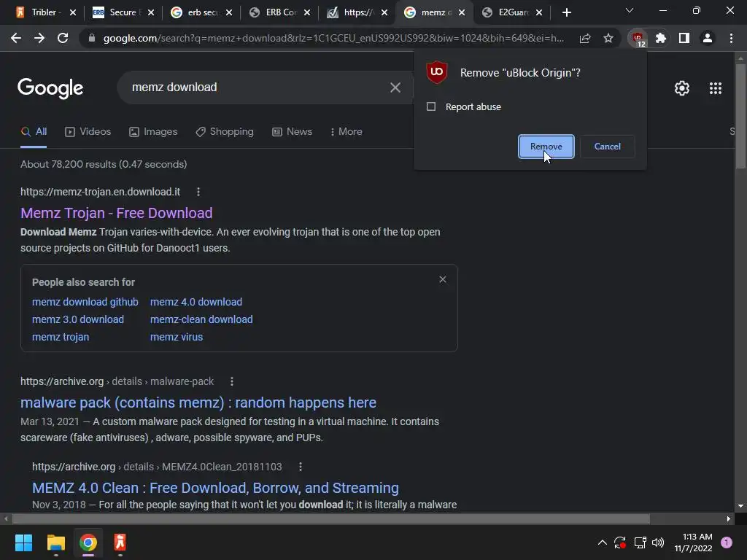The height and width of the screenshot is (560, 747).
Task: Open Chrome three-dot menu
Action: pos(731,38)
